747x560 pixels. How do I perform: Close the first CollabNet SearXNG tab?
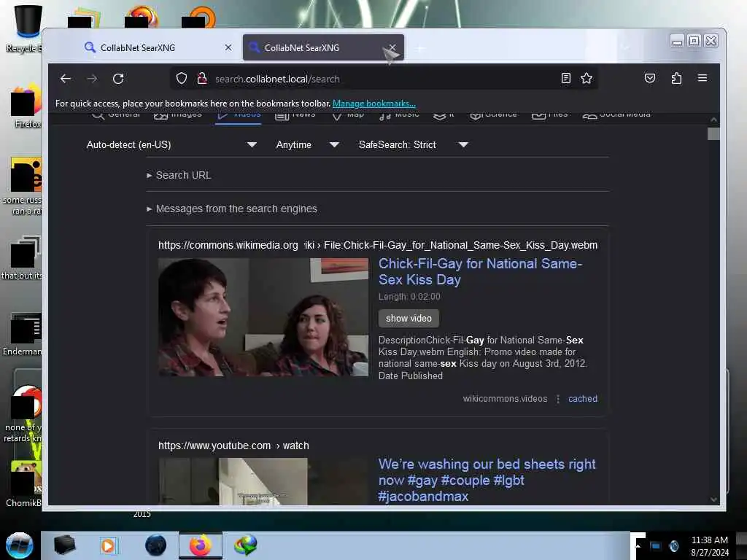coord(228,47)
